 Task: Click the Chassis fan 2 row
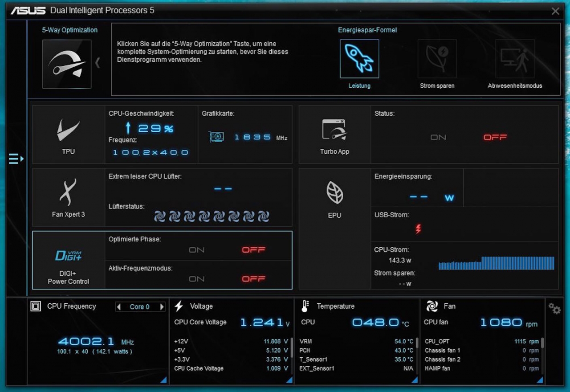482,359
